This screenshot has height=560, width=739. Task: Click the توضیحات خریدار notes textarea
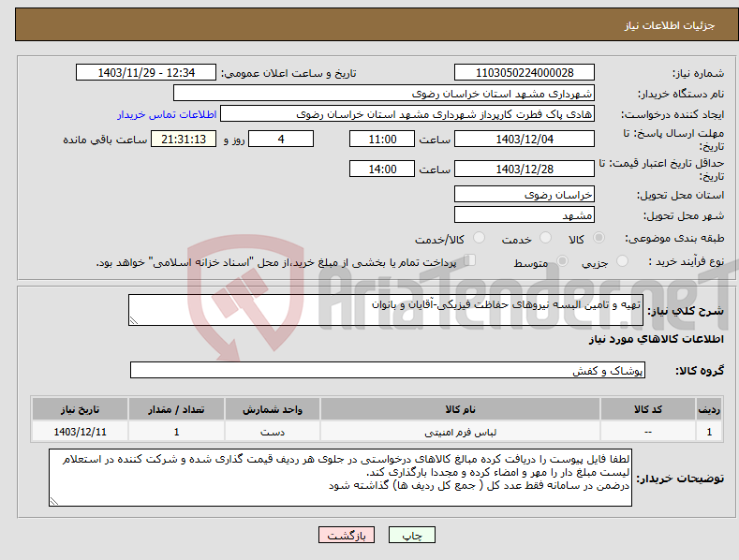[x=340, y=478]
